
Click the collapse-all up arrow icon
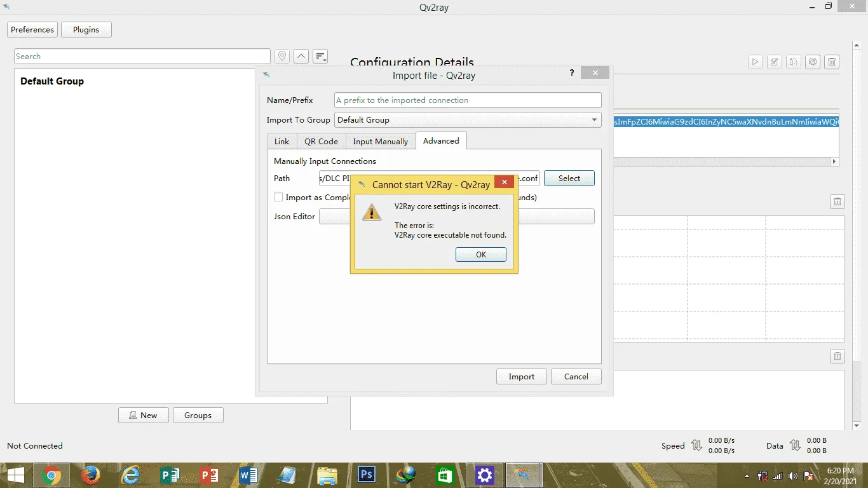(301, 57)
